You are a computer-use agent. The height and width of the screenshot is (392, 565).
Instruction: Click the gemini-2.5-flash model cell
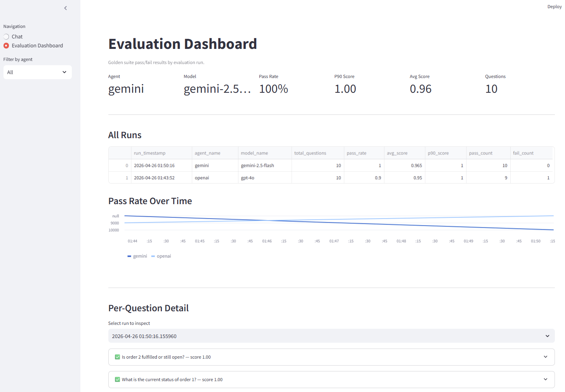pos(265,165)
